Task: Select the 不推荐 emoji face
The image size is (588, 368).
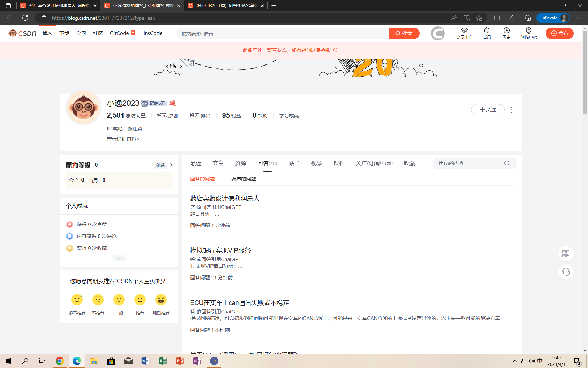Action: click(98, 300)
